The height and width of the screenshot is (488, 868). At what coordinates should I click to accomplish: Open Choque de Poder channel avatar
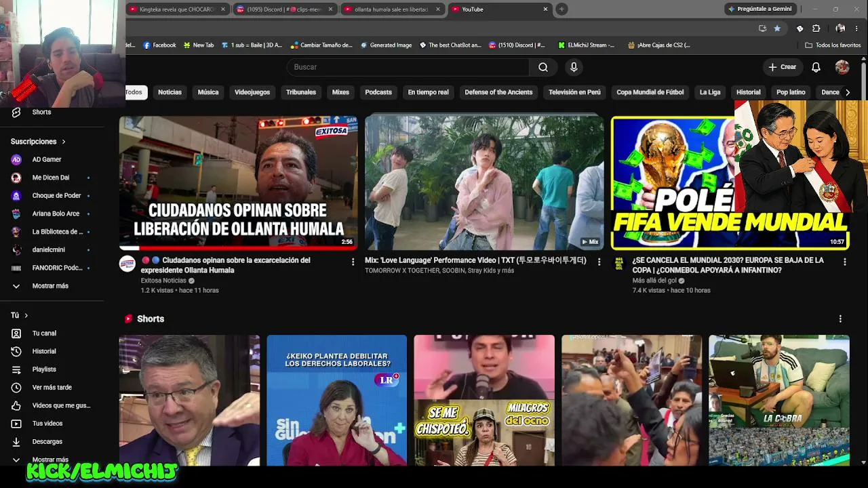coord(16,195)
